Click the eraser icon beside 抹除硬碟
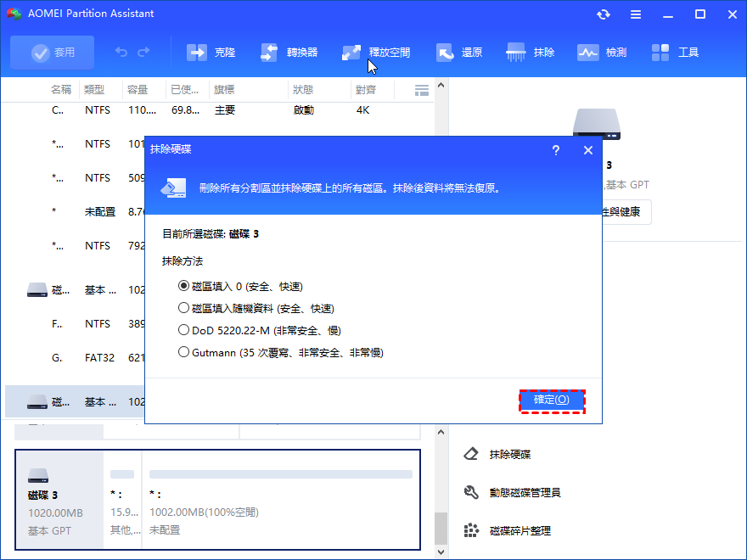Screen dimensions: 747x560 click(471, 454)
